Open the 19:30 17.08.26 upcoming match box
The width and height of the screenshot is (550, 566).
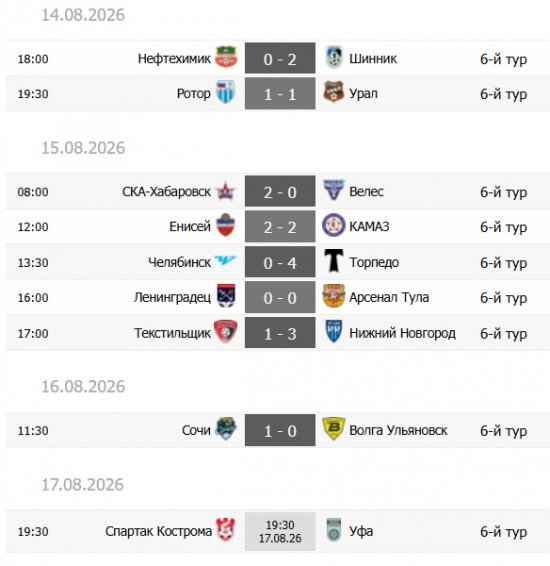(x=280, y=531)
